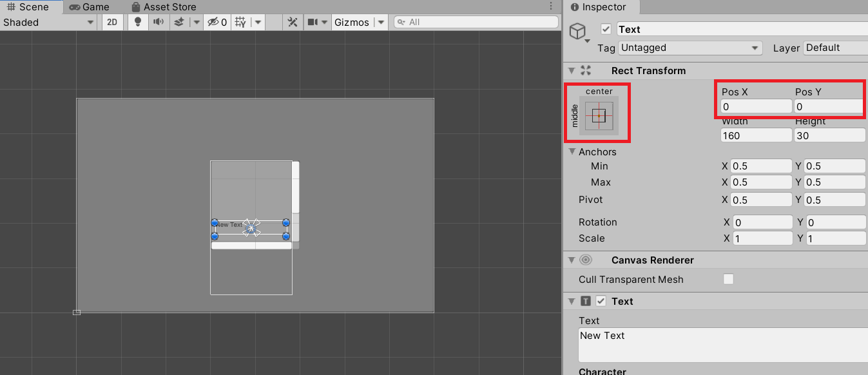The height and width of the screenshot is (375, 868).
Task: Toggle scene lighting with the bulb icon
Action: click(139, 22)
